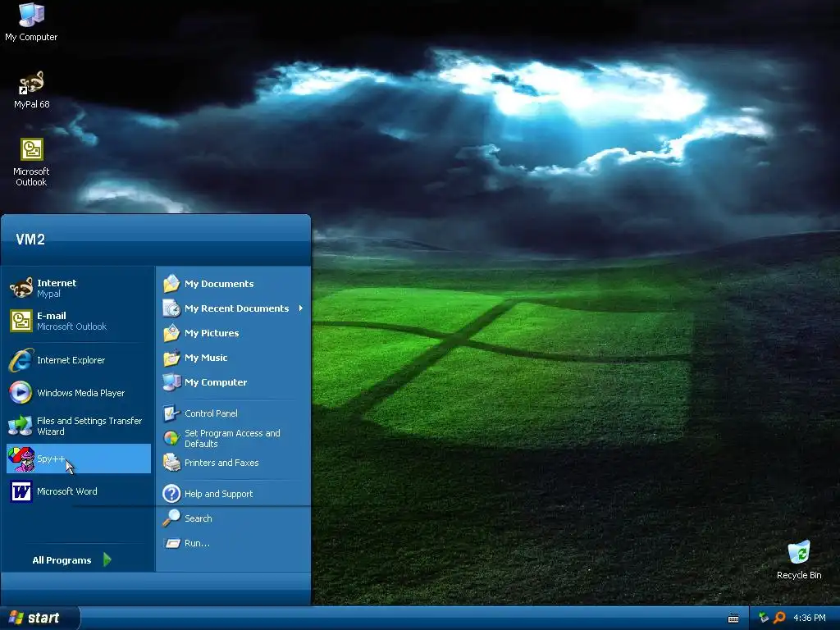Click the Internet Explorer icon
This screenshot has width=840, height=630.
point(21,360)
